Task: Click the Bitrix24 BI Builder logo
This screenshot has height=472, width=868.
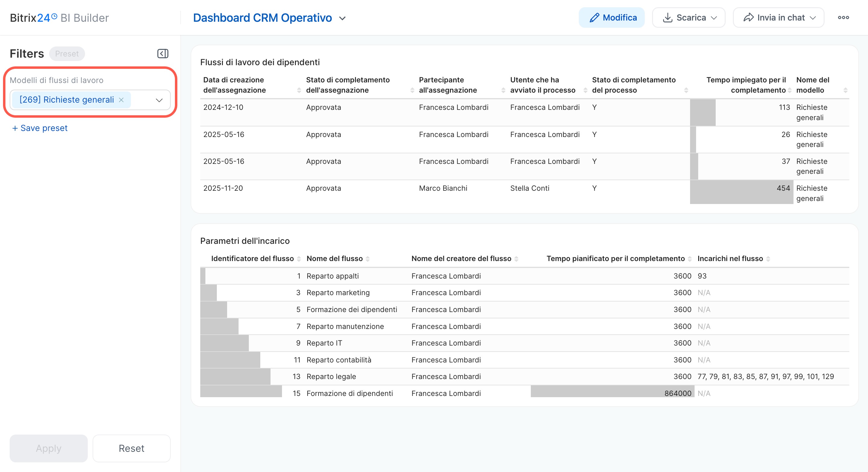Action: 59,18
